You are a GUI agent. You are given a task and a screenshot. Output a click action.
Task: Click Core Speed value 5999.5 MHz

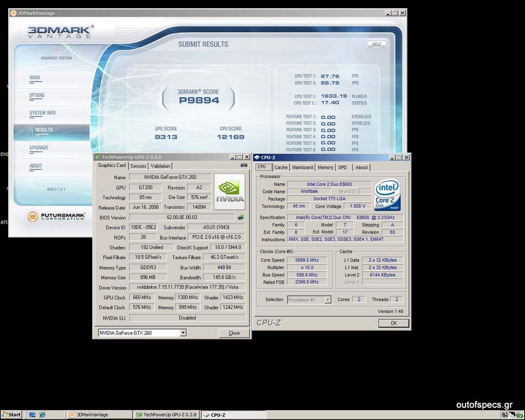point(307,260)
